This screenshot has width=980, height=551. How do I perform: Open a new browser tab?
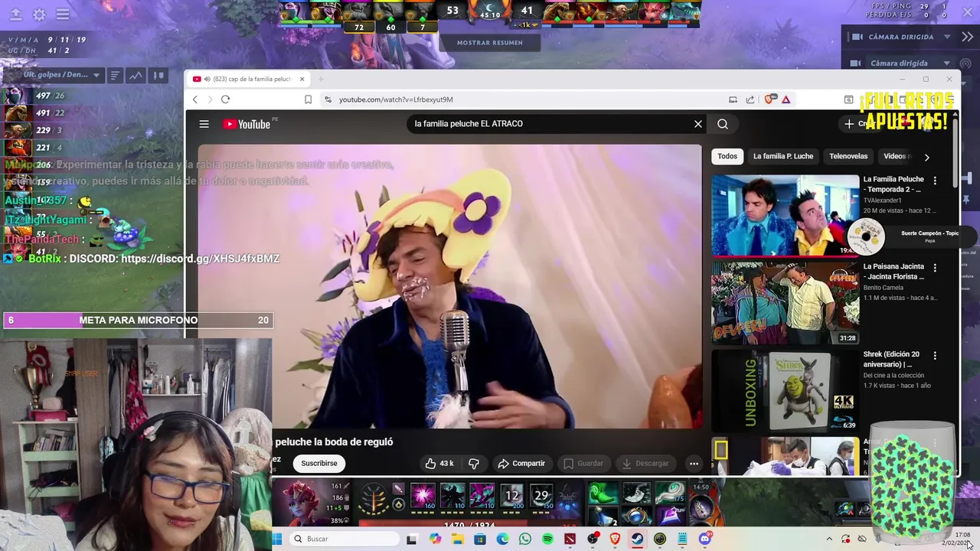point(321,79)
